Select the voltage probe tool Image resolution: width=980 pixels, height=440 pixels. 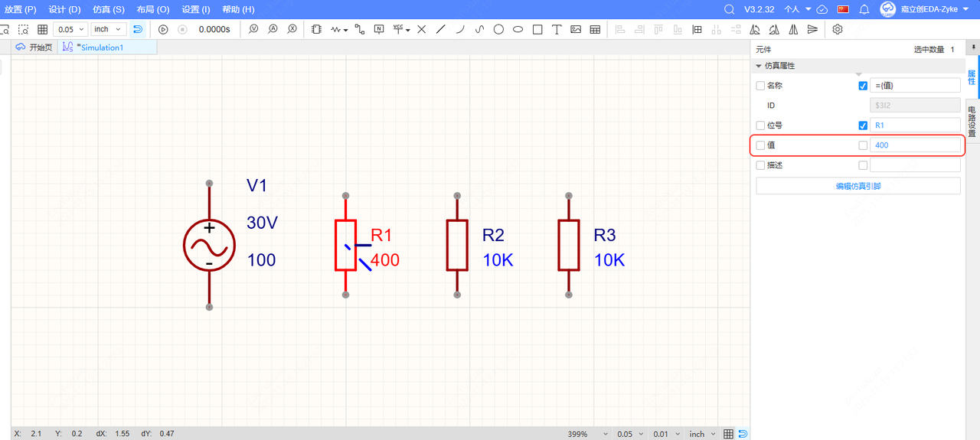pos(253,30)
